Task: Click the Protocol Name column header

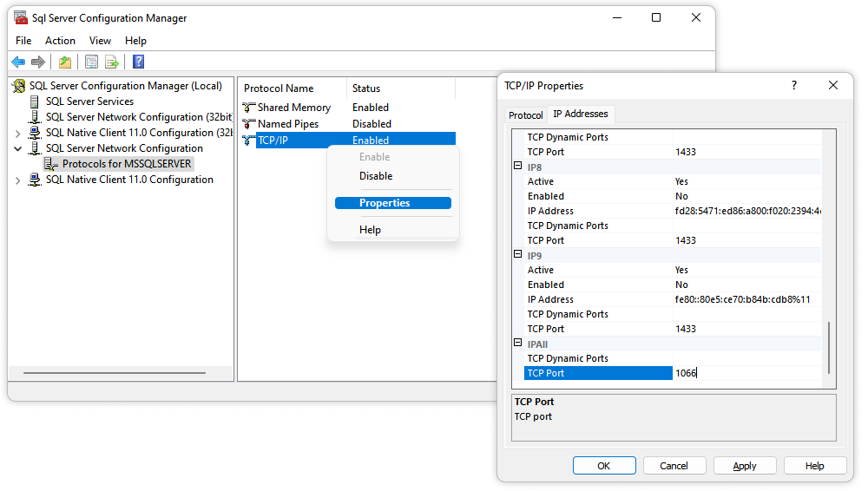Action: click(x=293, y=88)
